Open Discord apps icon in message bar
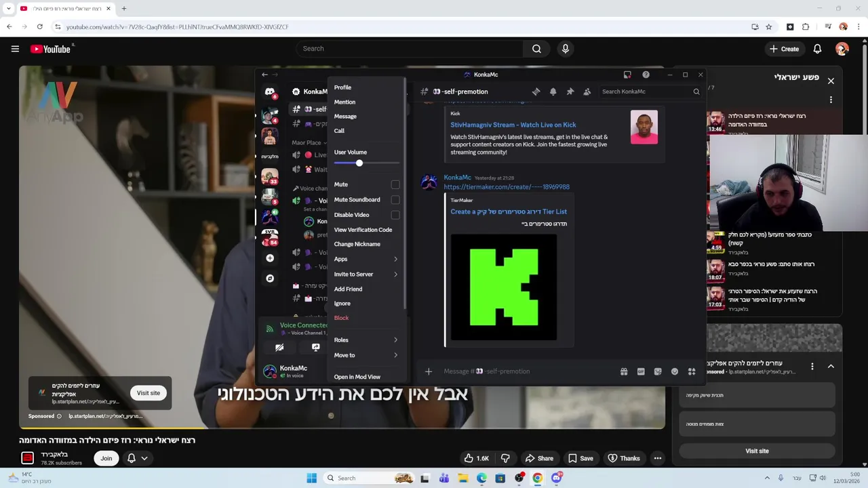Viewport: 868px width, 488px height. coord(692,371)
